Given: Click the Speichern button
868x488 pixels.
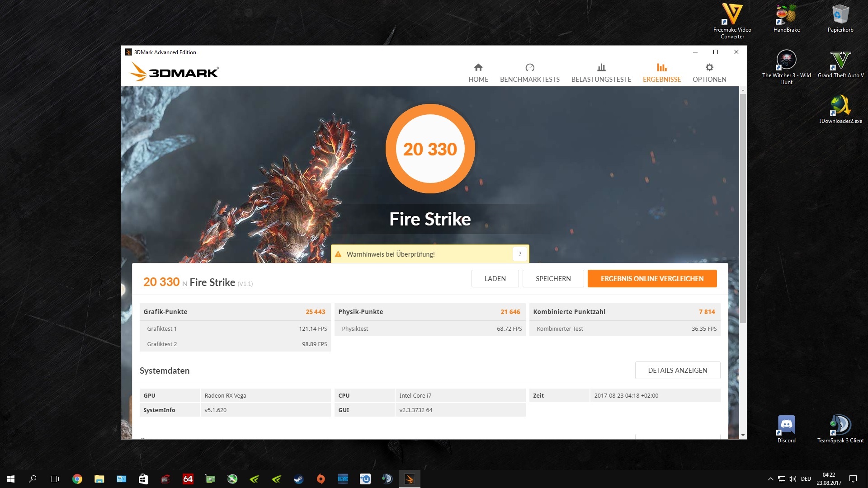Looking at the screenshot, I should tap(553, 279).
